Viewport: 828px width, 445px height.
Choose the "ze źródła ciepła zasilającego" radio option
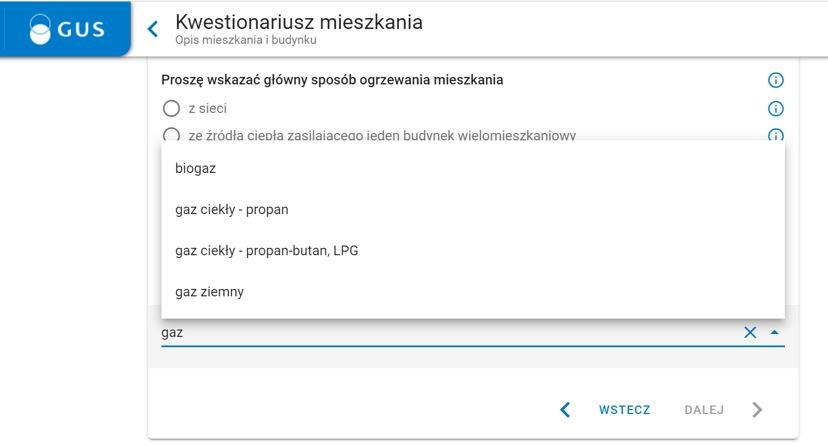click(171, 135)
